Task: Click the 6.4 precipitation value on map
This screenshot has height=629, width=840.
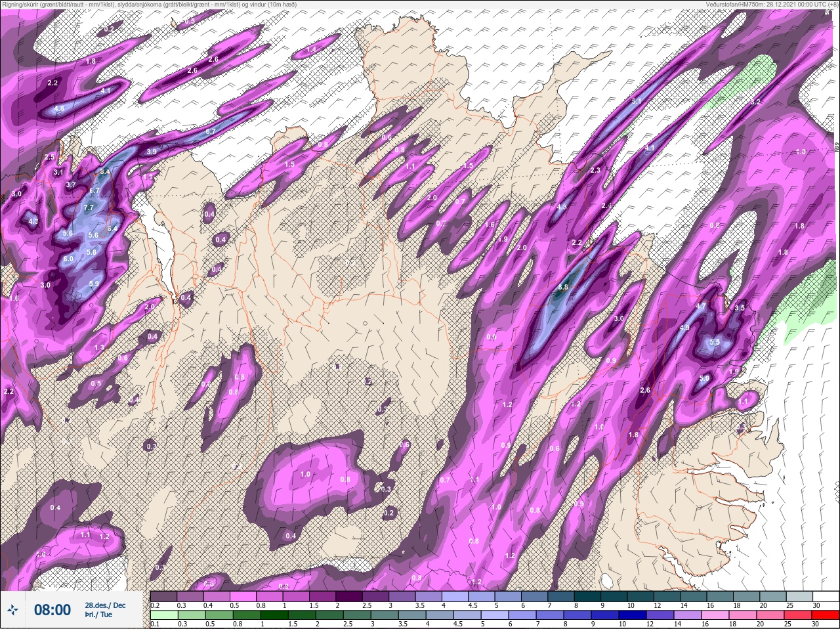Action: click(x=112, y=228)
